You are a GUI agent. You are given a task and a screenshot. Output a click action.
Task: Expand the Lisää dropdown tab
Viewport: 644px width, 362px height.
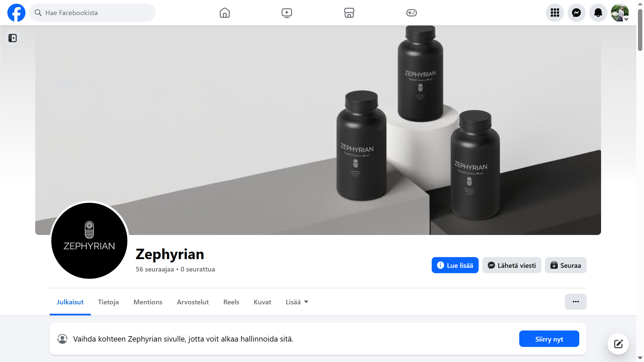pyautogui.click(x=297, y=302)
